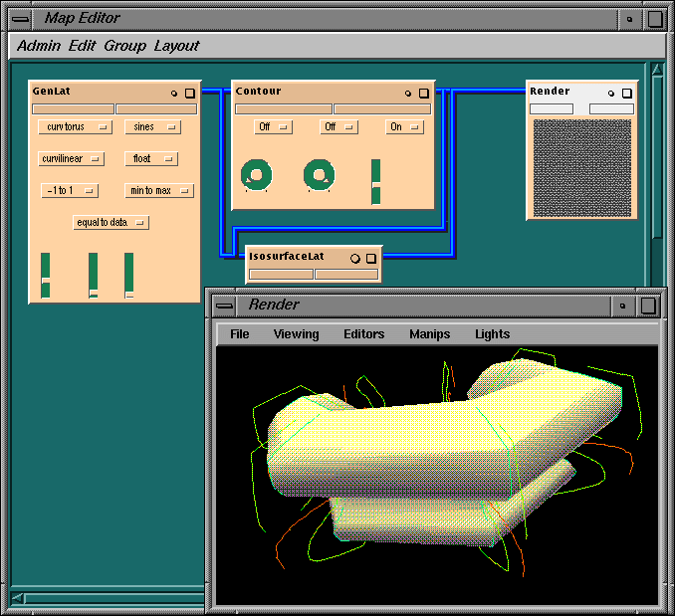Click the right dial in Contour module

pos(319,176)
